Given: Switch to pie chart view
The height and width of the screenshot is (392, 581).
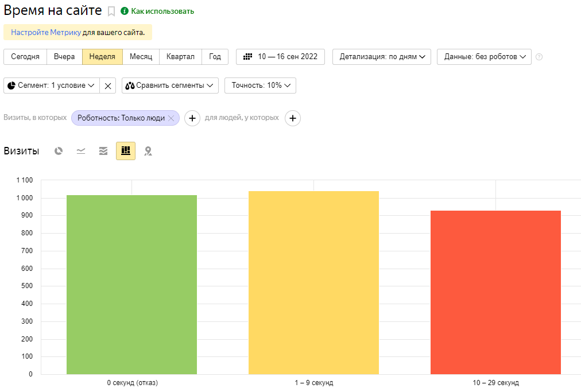Looking at the screenshot, I should pyautogui.click(x=59, y=151).
